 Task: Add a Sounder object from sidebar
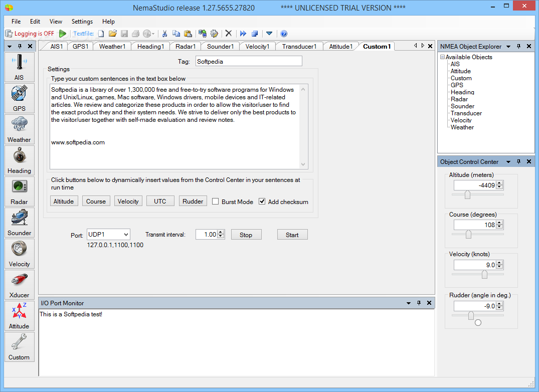click(x=19, y=223)
